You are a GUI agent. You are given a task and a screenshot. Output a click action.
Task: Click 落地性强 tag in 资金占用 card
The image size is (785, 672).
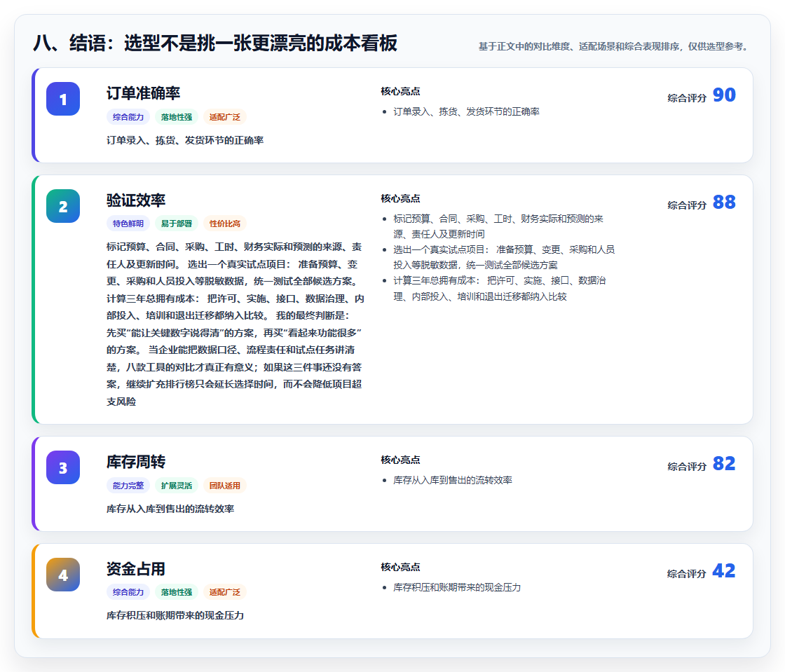coord(177,592)
